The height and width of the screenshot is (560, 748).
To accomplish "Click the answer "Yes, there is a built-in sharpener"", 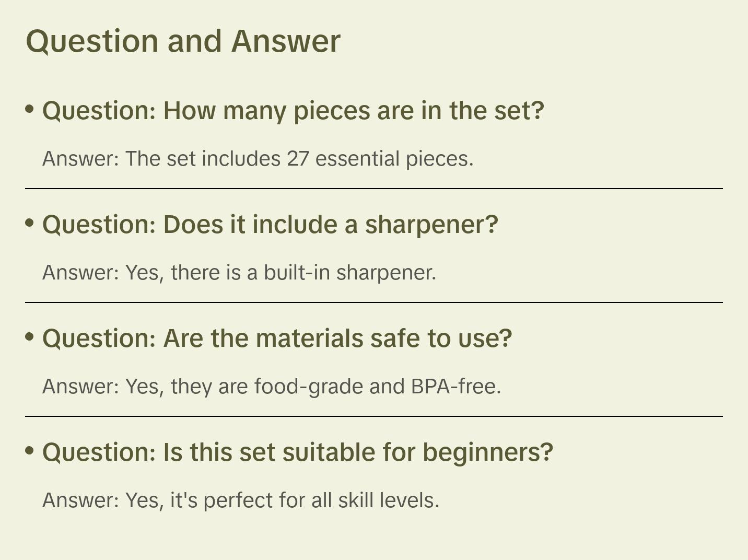I will click(x=239, y=273).
